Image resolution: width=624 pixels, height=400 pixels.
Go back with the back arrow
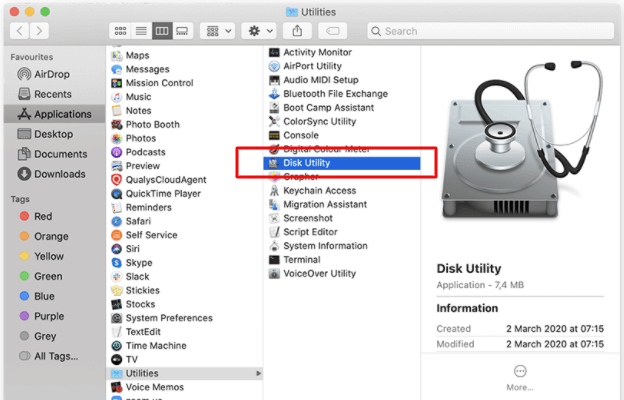pyautogui.click(x=17, y=31)
